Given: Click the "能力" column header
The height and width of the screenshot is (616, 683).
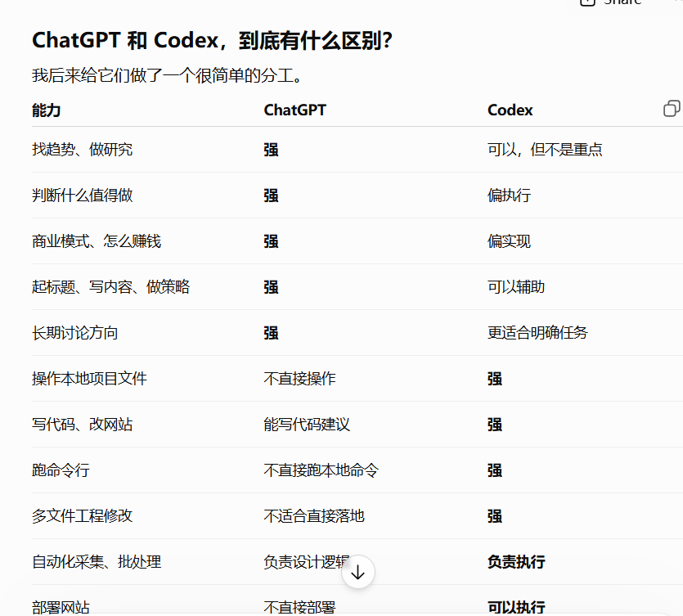Looking at the screenshot, I should (x=46, y=110).
